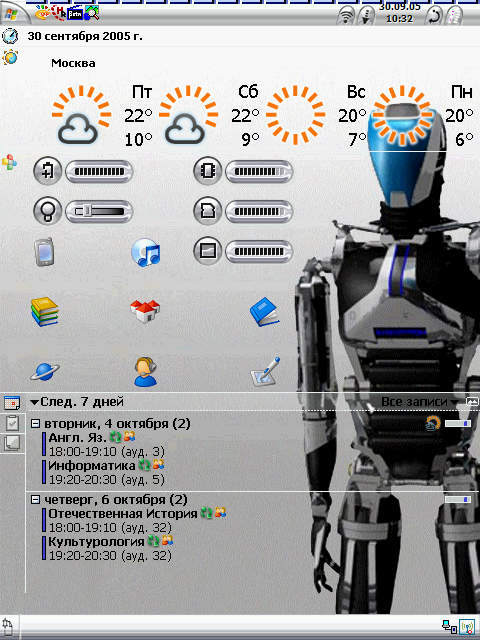Click time 18:00-19:10 (ауд. 32)
Screen dimensions: 480x640
coord(110,527)
